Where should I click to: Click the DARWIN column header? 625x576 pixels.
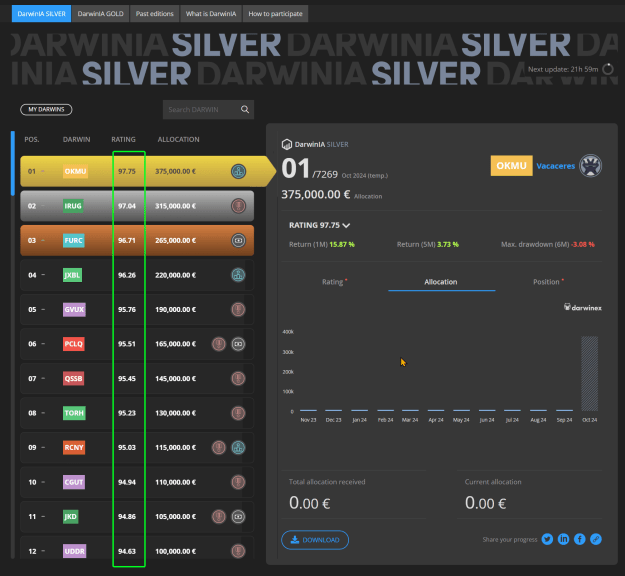[77, 140]
